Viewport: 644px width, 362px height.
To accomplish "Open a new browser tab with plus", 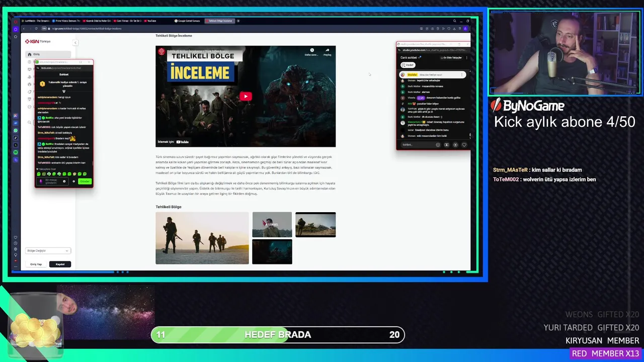I will [x=238, y=21].
